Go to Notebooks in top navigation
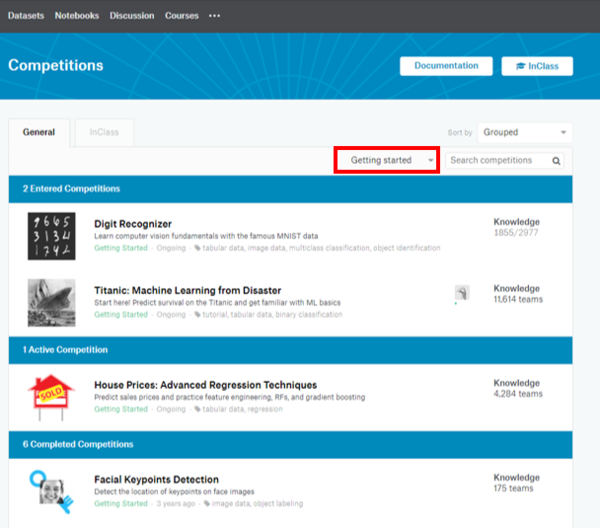The image size is (600, 528). click(x=77, y=16)
